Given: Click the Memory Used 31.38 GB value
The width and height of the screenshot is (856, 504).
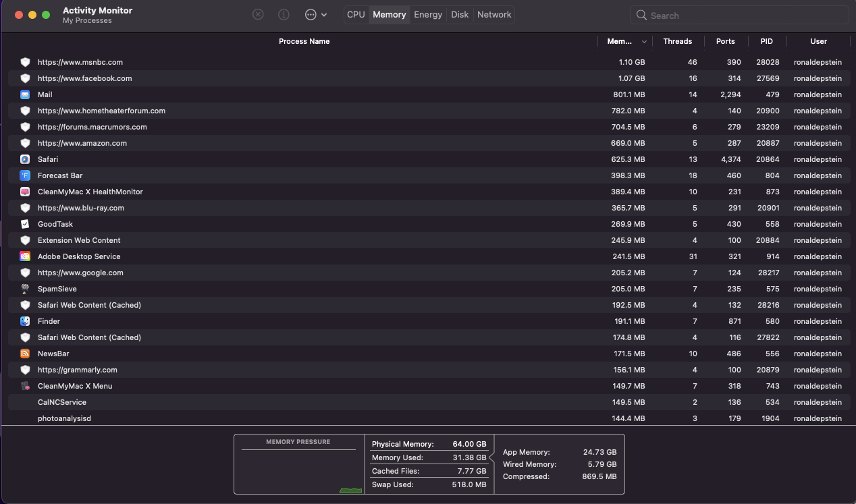Looking at the screenshot, I should tap(470, 457).
